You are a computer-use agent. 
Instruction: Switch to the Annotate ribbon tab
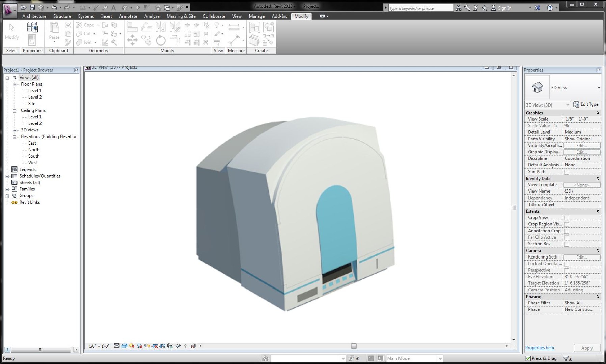pyautogui.click(x=128, y=16)
